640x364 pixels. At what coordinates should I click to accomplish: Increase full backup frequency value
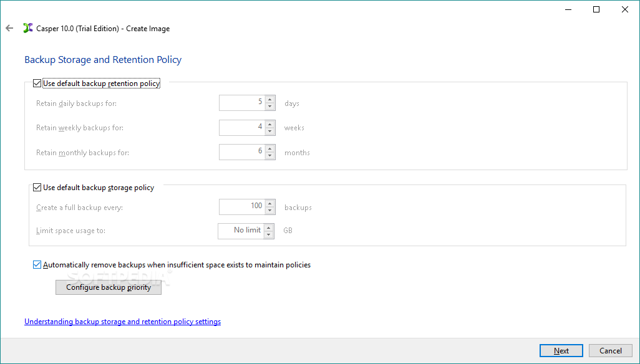(x=270, y=203)
